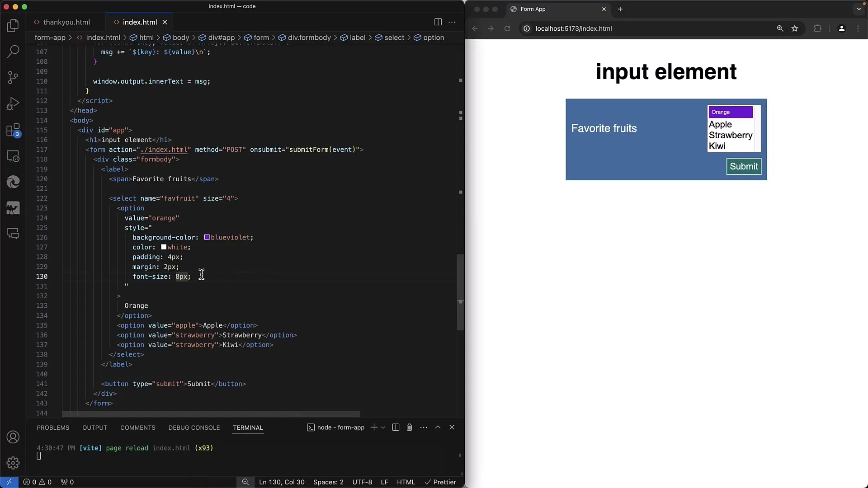Click Spaces: 2 indentation setting
This screenshot has height=488, width=868.
tap(328, 482)
